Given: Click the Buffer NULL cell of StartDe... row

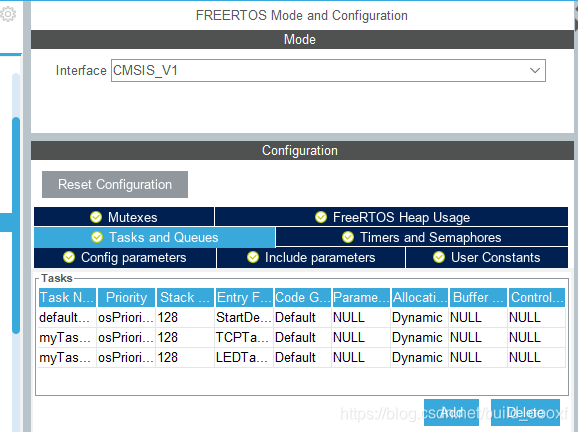Looking at the screenshot, I should (x=478, y=317).
